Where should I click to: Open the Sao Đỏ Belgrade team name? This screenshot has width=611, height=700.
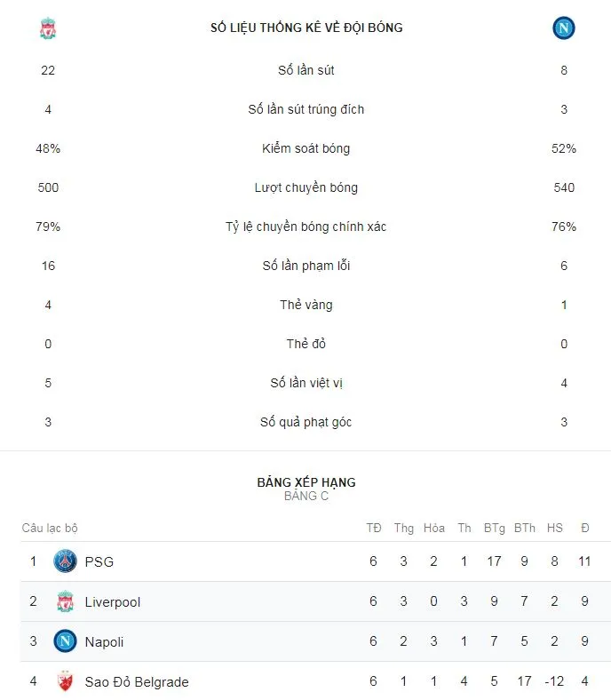click(137, 681)
